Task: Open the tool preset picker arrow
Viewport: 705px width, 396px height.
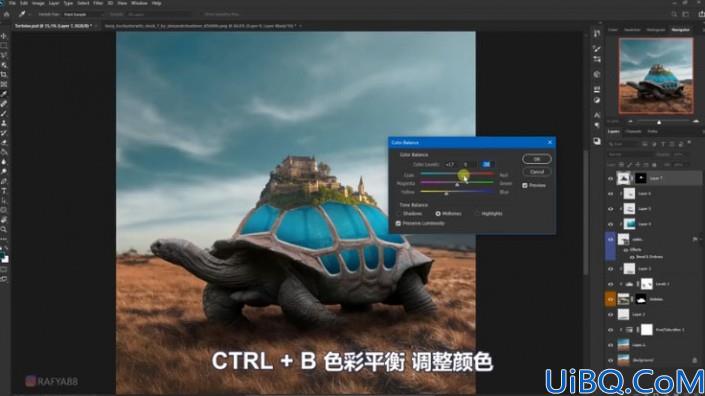Action: pyautogui.click(x=29, y=14)
